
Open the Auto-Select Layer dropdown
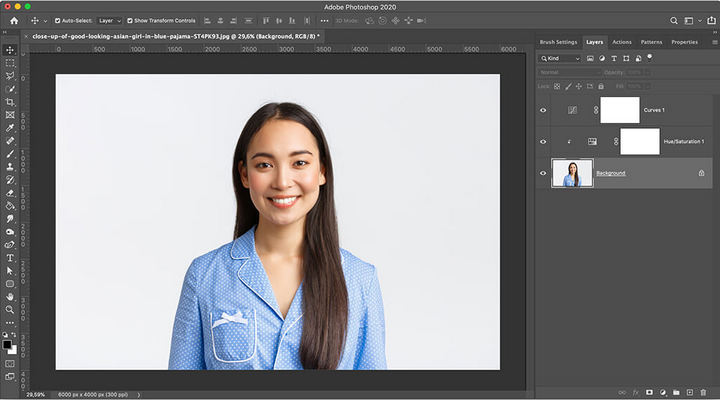click(x=110, y=20)
